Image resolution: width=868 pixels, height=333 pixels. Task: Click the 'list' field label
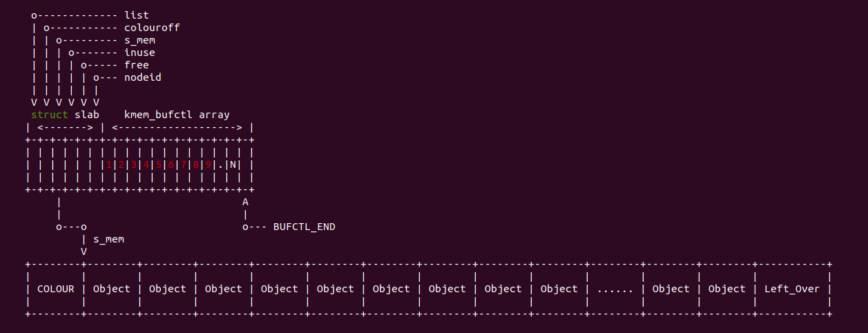tap(137, 15)
